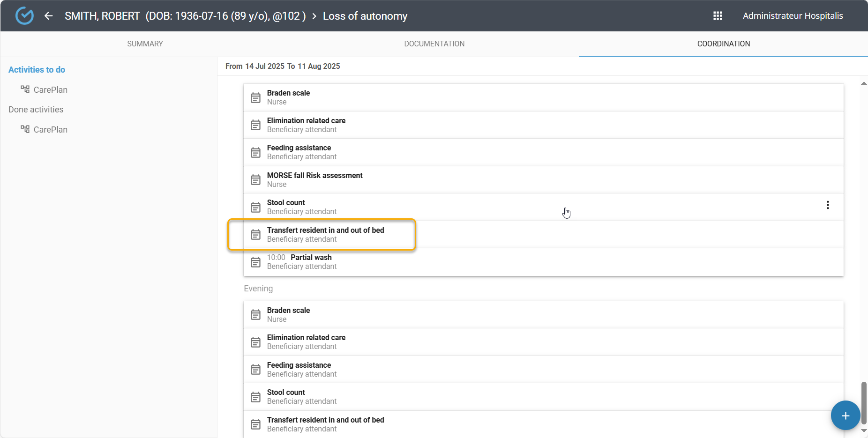Click calendar icon beside 10:00 Partial wash
Image resolution: width=868 pixels, height=438 pixels.
255,262
